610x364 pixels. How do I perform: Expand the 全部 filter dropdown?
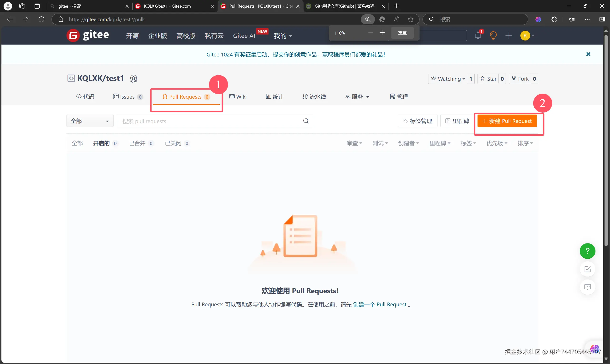point(90,121)
